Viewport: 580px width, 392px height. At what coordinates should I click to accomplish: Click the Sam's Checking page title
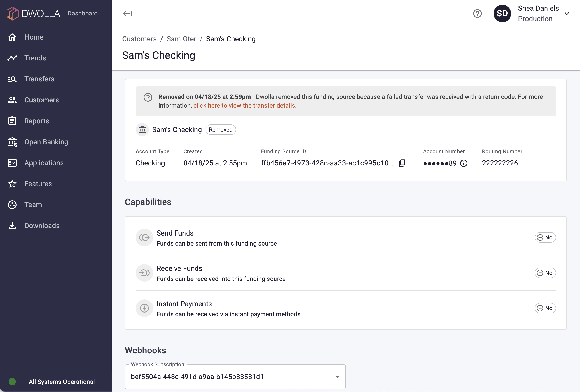158,55
